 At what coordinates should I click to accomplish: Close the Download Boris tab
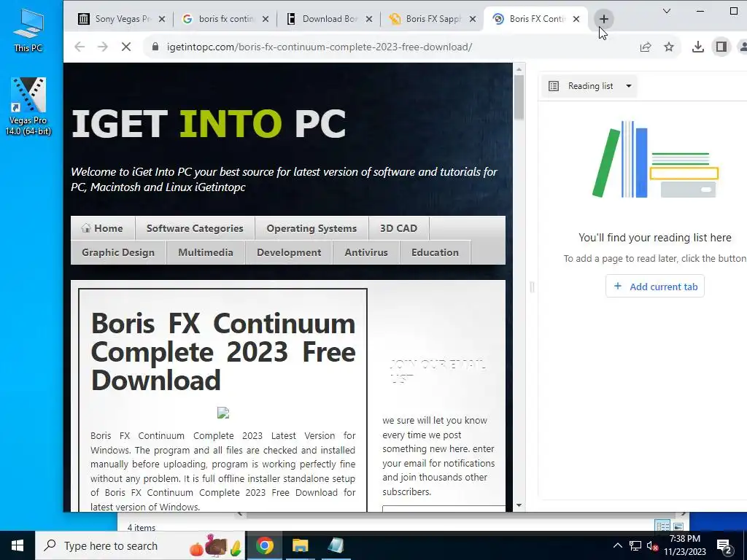click(369, 19)
